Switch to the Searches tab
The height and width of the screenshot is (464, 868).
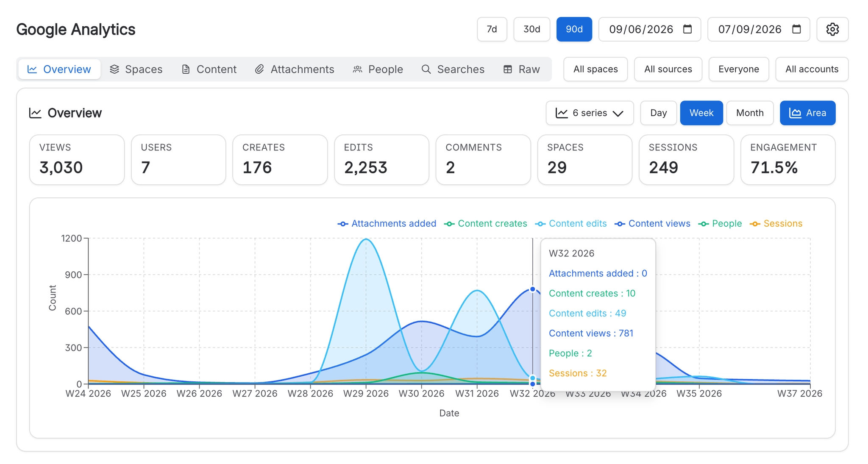[453, 69]
